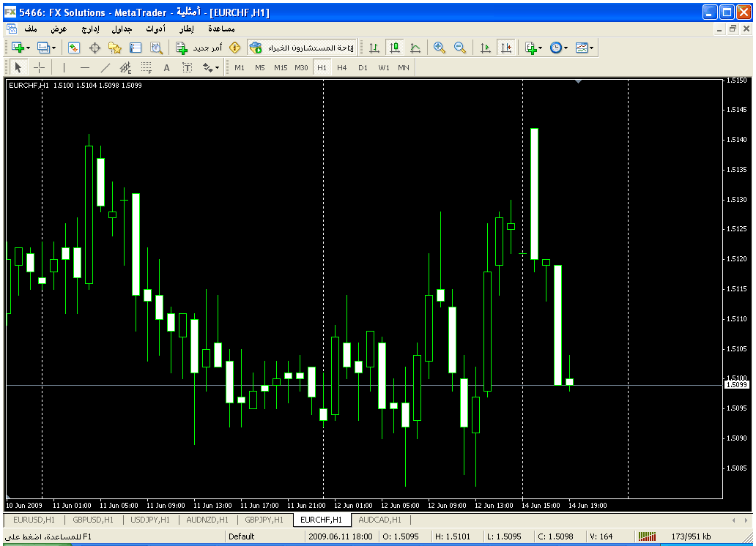This screenshot has height=546, width=756.
Task: Toggle the chart shift button
Action: coord(505,48)
